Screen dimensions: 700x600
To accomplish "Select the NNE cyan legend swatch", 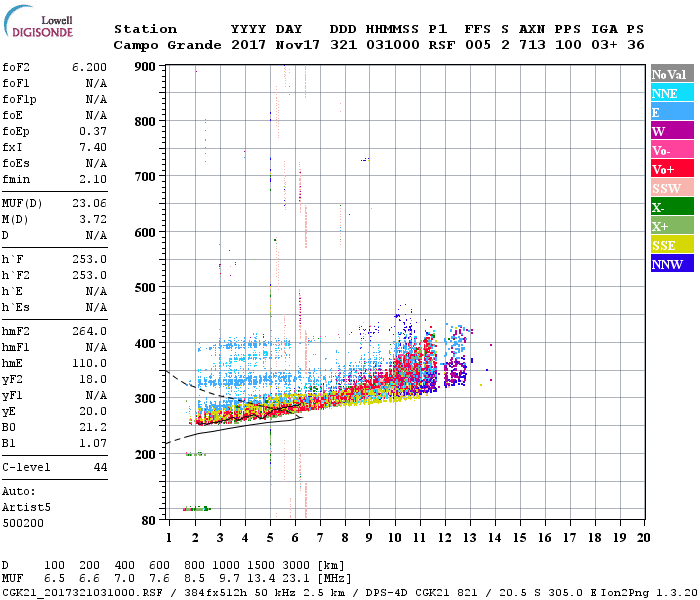I will (x=672, y=93).
